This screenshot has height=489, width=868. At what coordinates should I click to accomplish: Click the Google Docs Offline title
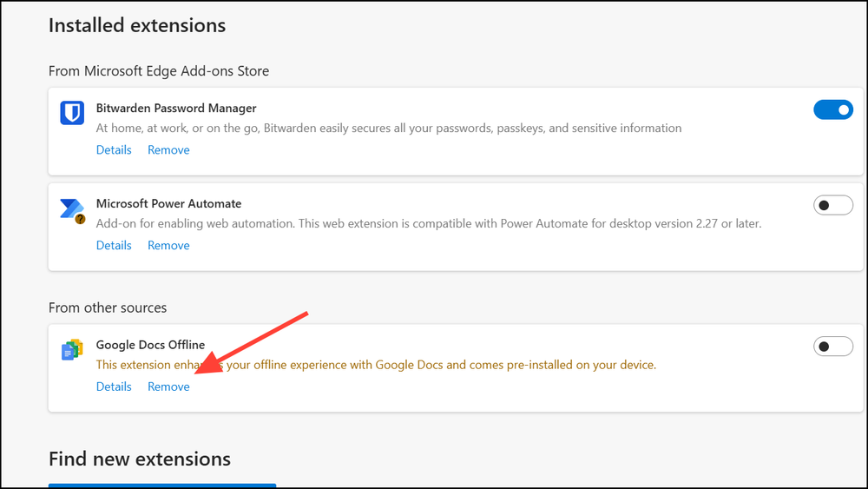[x=150, y=345]
